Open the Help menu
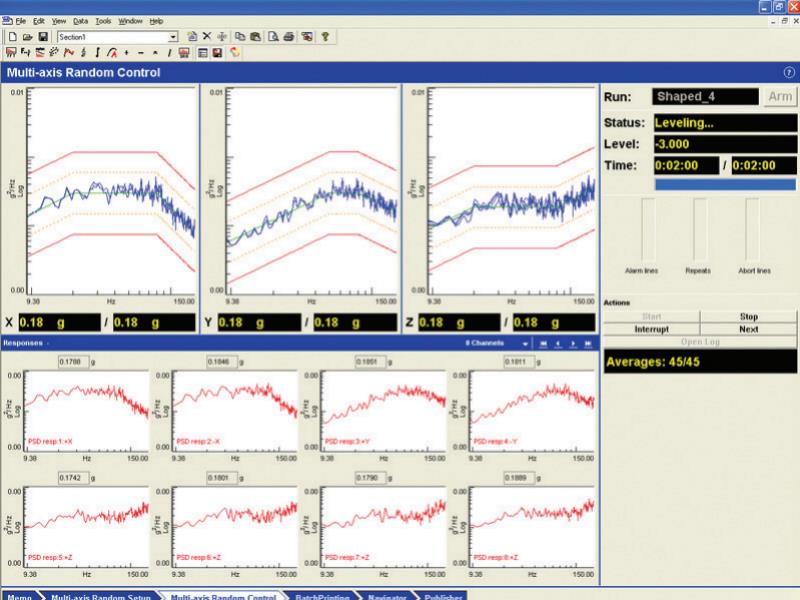This screenshot has height=600, width=800. pyautogui.click(x=156, y=21)
